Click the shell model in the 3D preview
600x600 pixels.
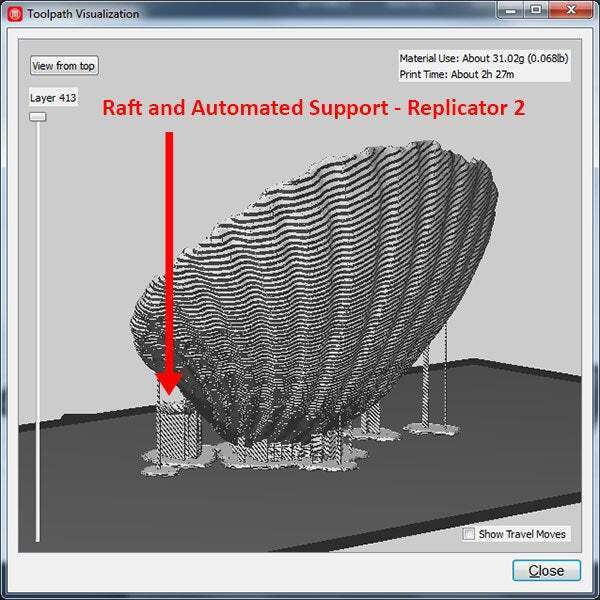314,291
